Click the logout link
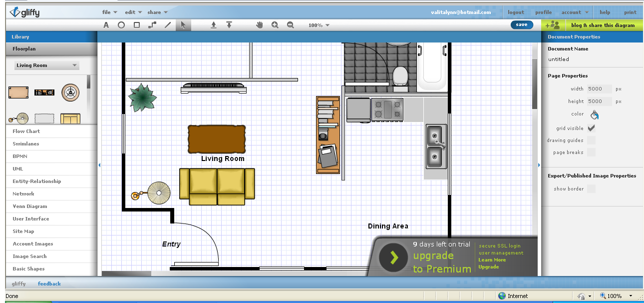Viewport: 644px width, 303px height. (x=516, y=12)
